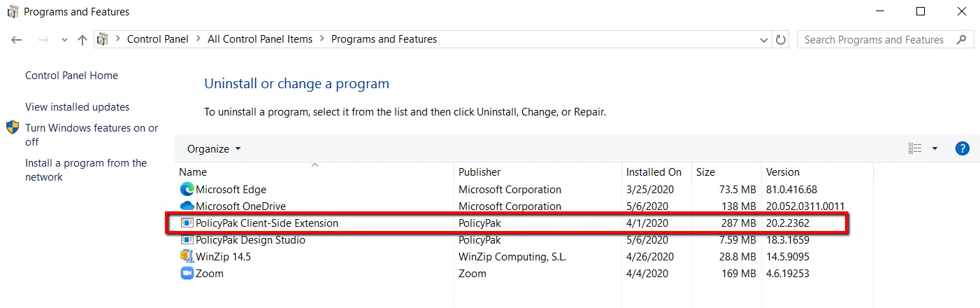Expand the address bar history dropdown

[764, 40]
